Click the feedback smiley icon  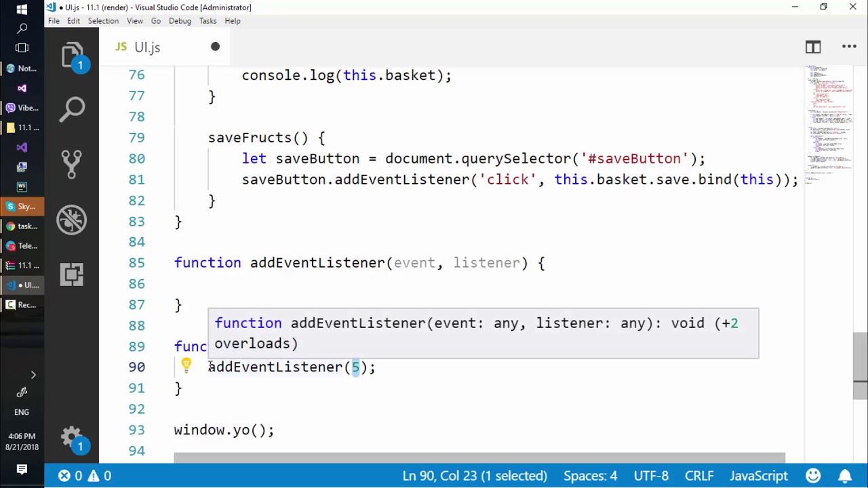[x=813, y=476]
